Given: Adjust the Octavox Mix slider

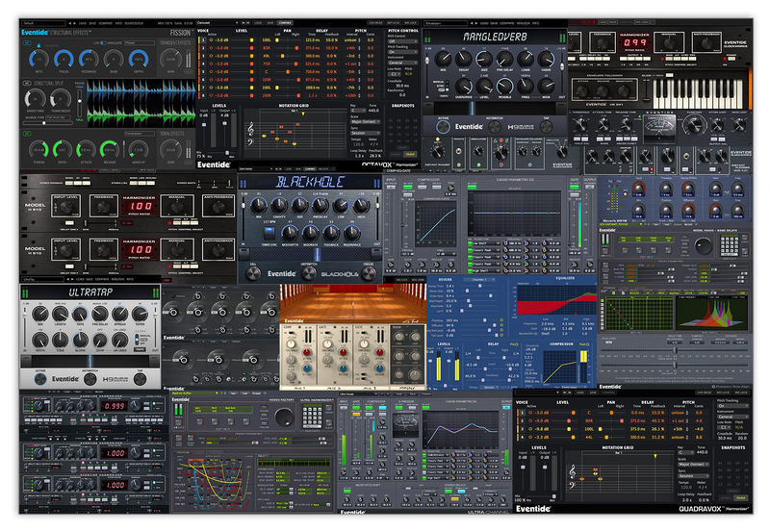Looking at the screenshot, I should point(229,155).
